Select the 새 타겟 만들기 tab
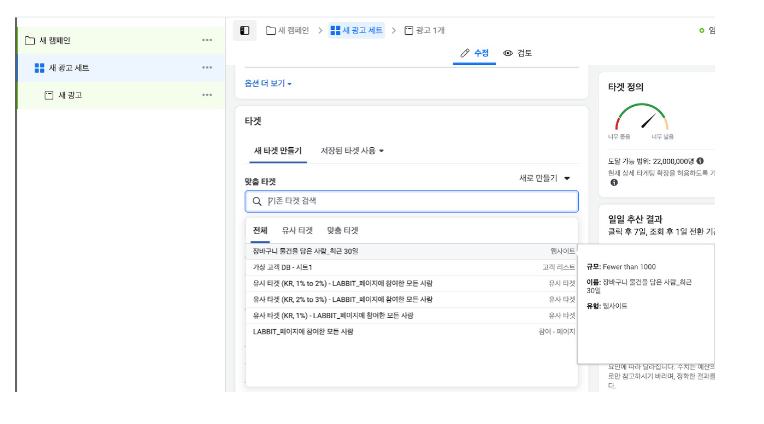The height and width of the screenshot is (424, 764). 278,151
